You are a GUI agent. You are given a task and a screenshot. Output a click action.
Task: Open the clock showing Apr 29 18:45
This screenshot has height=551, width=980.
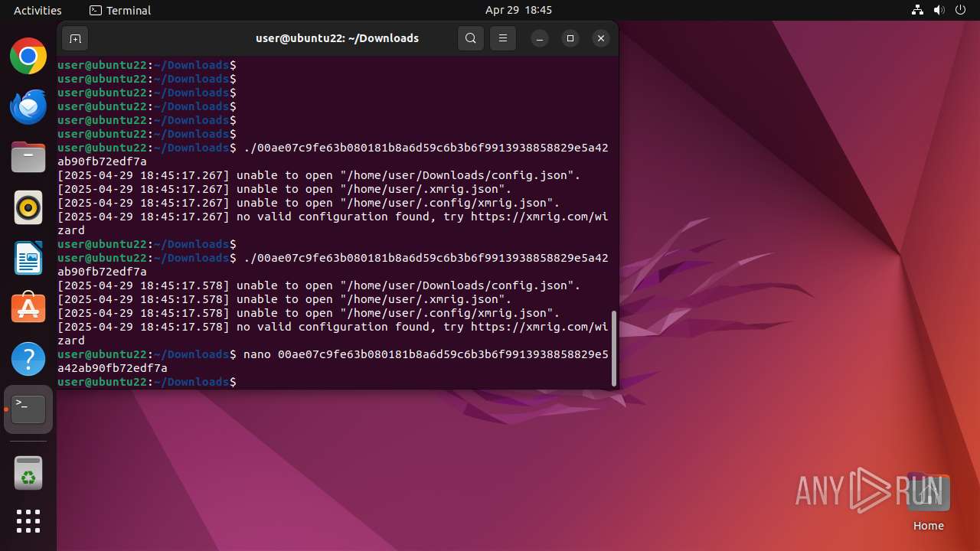click(x=518, y=10)
